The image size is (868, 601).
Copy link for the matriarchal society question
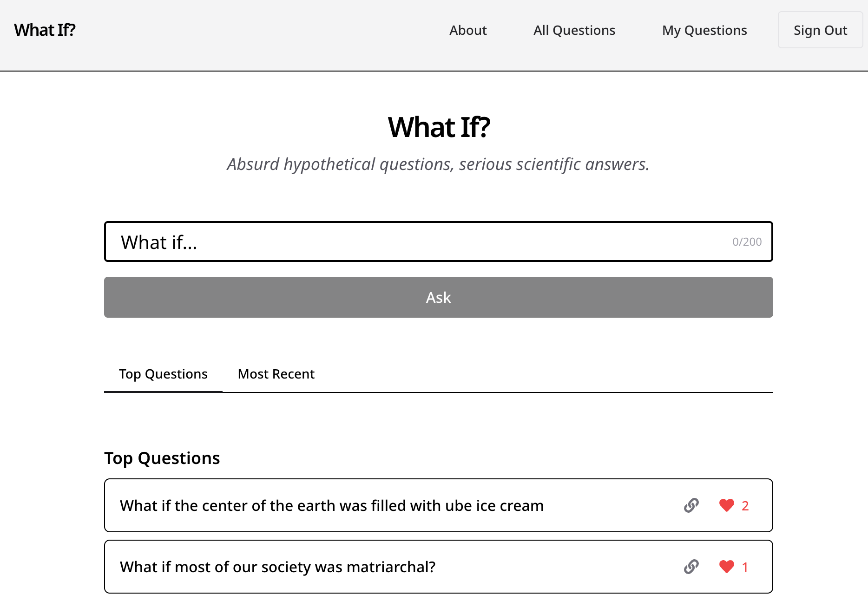(x=691, y=567)
